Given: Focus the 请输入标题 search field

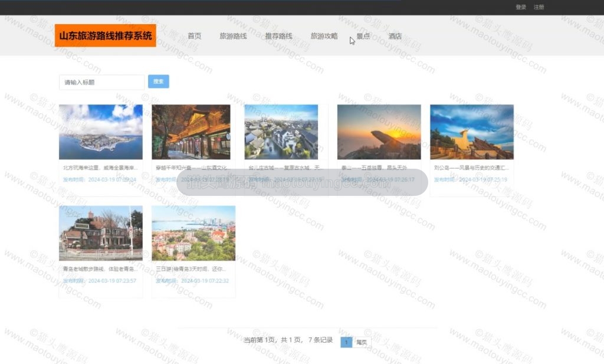Looking at the screenshot, I should pos(101,82).
